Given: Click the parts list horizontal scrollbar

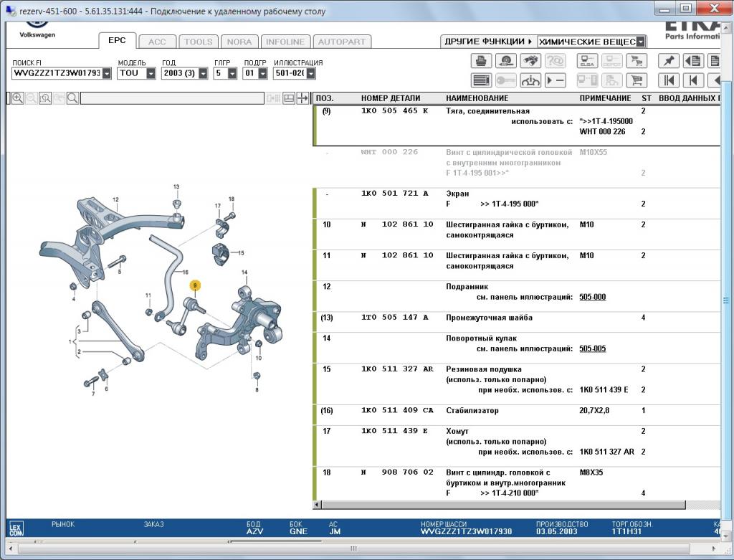Looking at the screenshot, I should click(503, 505).
